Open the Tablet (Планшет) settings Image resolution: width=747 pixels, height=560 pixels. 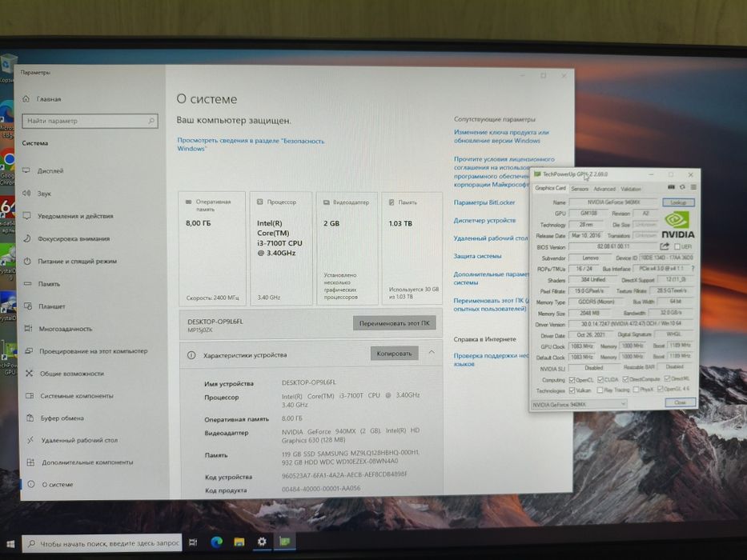point(51,306)
